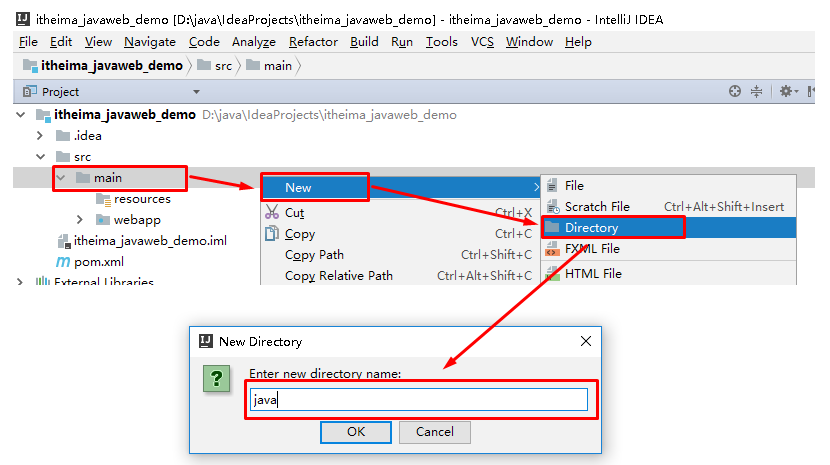This screenshot has width=830, height=465.
Task: Click the project path 'D:\java\IdeaProjects\itheima_javaweb_demo' text
Action: [329, 115]
